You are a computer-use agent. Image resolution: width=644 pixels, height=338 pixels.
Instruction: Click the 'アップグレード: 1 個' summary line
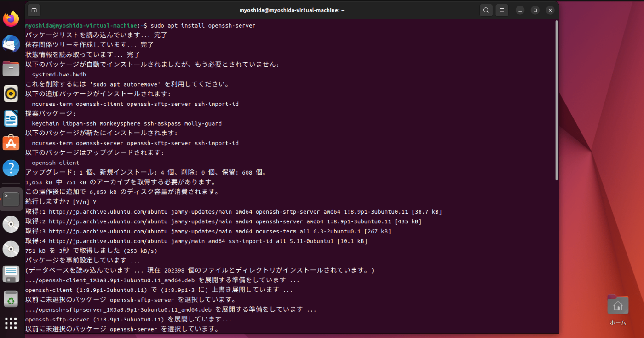(146, 172)
